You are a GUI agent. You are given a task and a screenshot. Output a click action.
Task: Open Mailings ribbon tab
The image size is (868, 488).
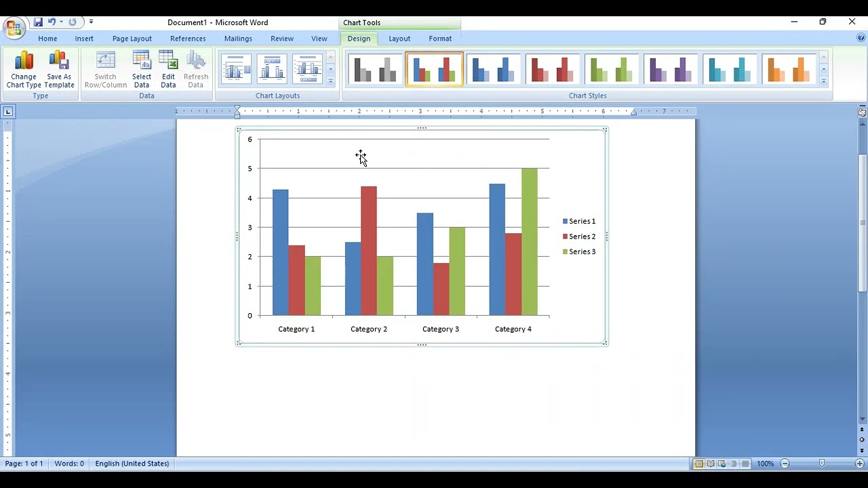pyautogui.click(x=238, y=39)
